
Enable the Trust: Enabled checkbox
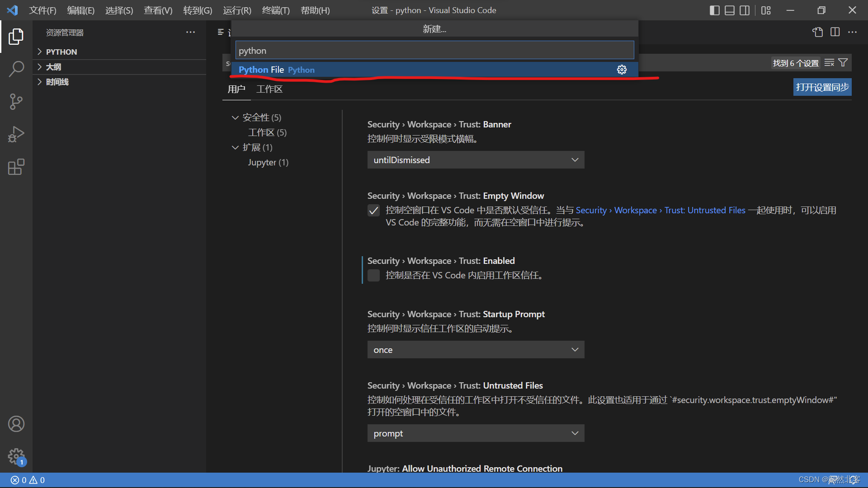pos(373,276)
